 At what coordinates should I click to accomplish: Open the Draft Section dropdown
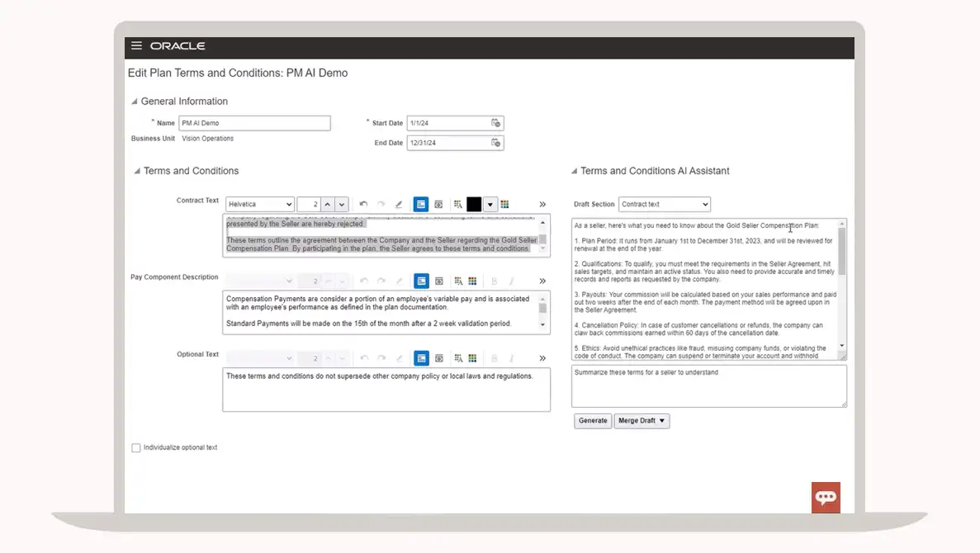(x=664, y=204)
